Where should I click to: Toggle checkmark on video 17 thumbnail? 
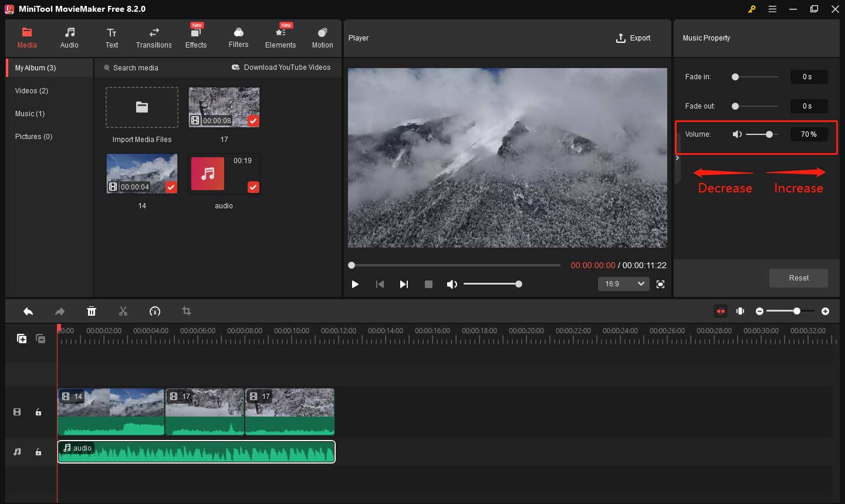coord(253,121)
